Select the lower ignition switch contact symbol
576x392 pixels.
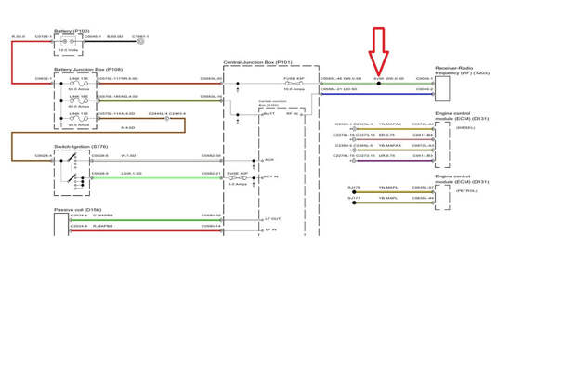pos(72,177)
